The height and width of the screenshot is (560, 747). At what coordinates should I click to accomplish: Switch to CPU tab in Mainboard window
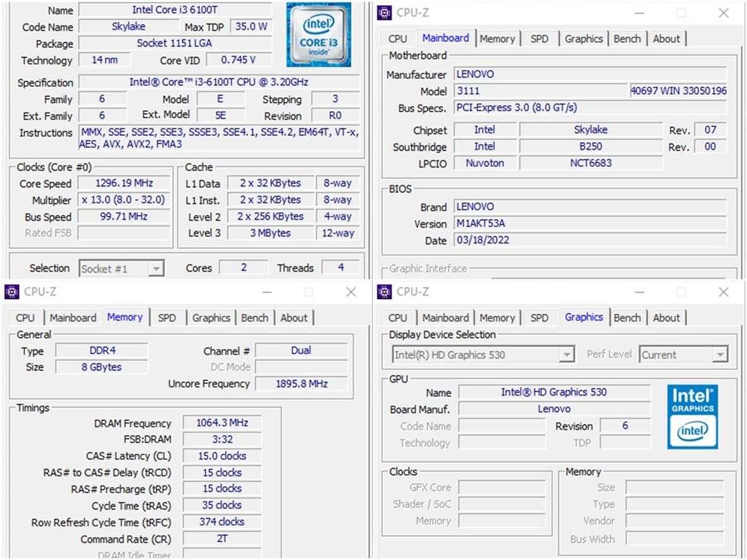pyautogui.click(x=397, y=39)
